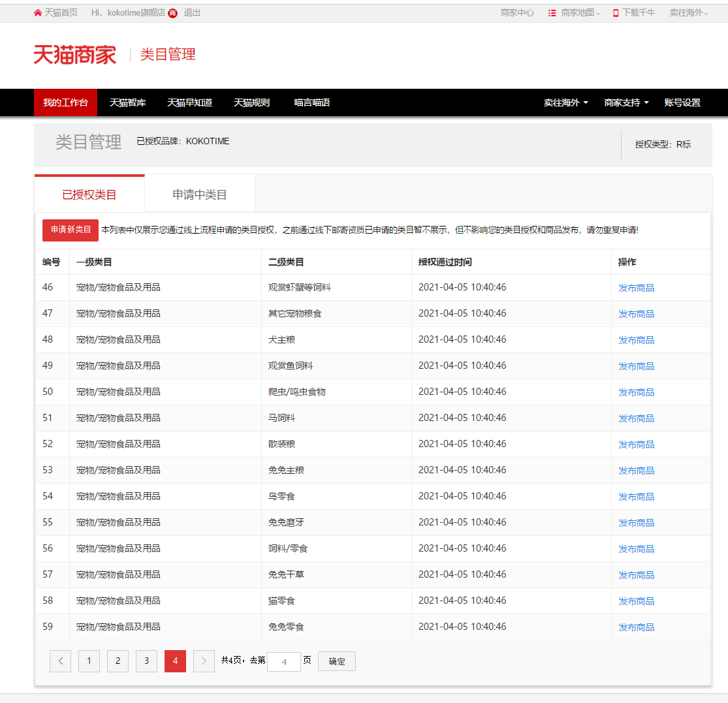728x703 pixels.
Task: Click 发布商品 for 兔兔主粮
Action: click(x=636, y=471)
